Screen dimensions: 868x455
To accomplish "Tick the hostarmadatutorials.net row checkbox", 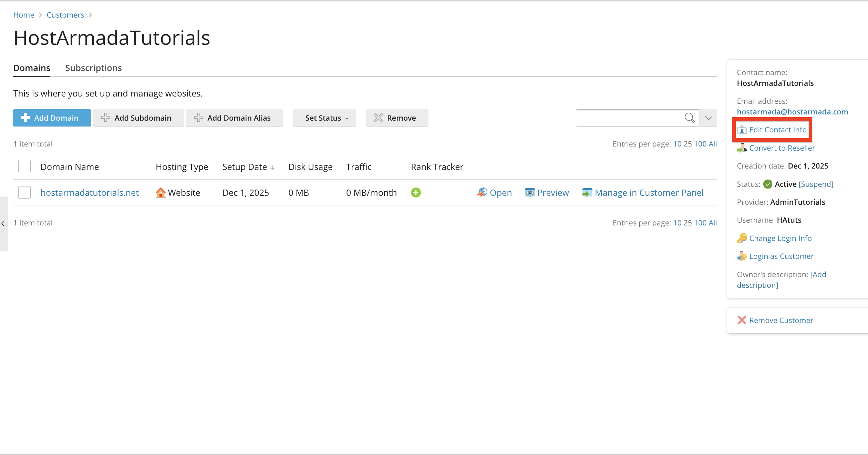I will [x=24, y=192].
